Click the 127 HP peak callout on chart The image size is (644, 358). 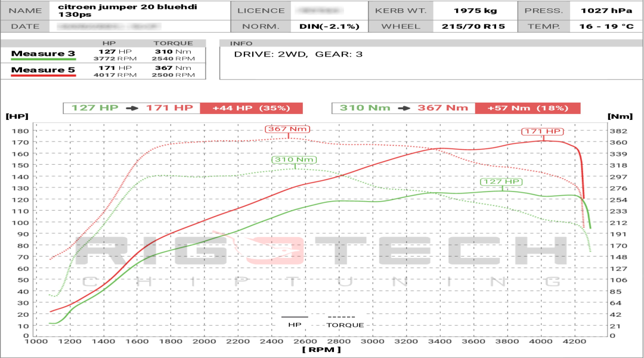coord(501,181)
